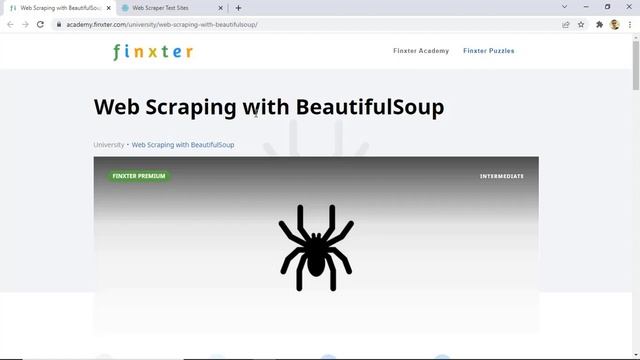Click the Web Scraping with BeautifulSoup breadcrumb
The width and height of the screenshot is (640, 360).
coord(183,144)
